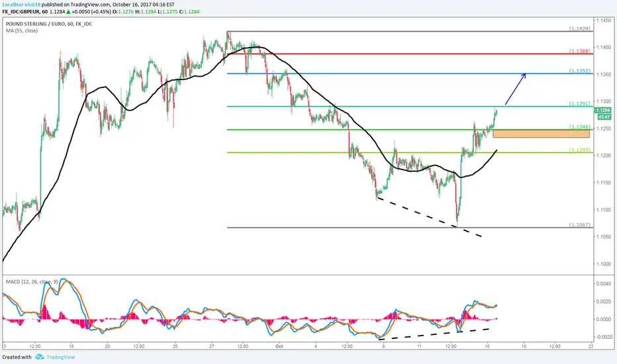Open the TradingView link in footer
617x364 pixels.
60,357
